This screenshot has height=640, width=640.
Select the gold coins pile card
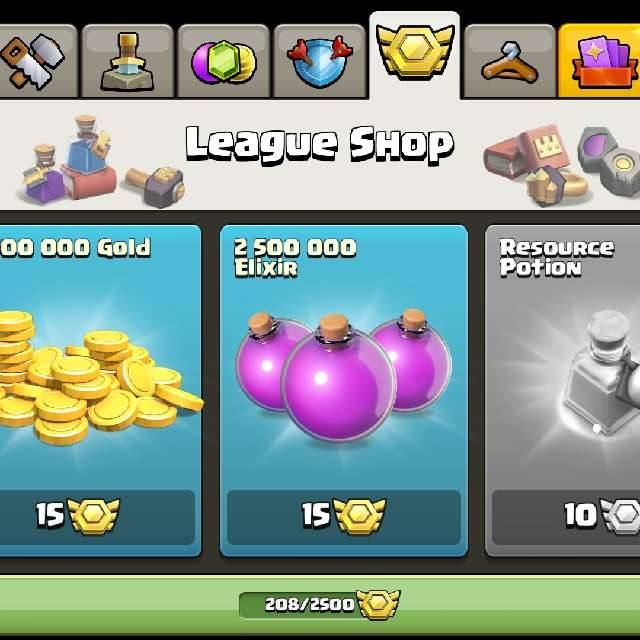[100, 391]
